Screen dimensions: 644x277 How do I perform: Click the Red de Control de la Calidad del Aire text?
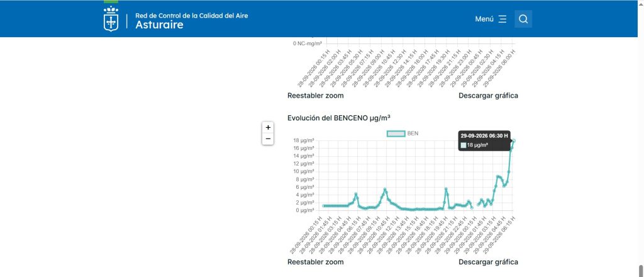[x=191, y=16]
